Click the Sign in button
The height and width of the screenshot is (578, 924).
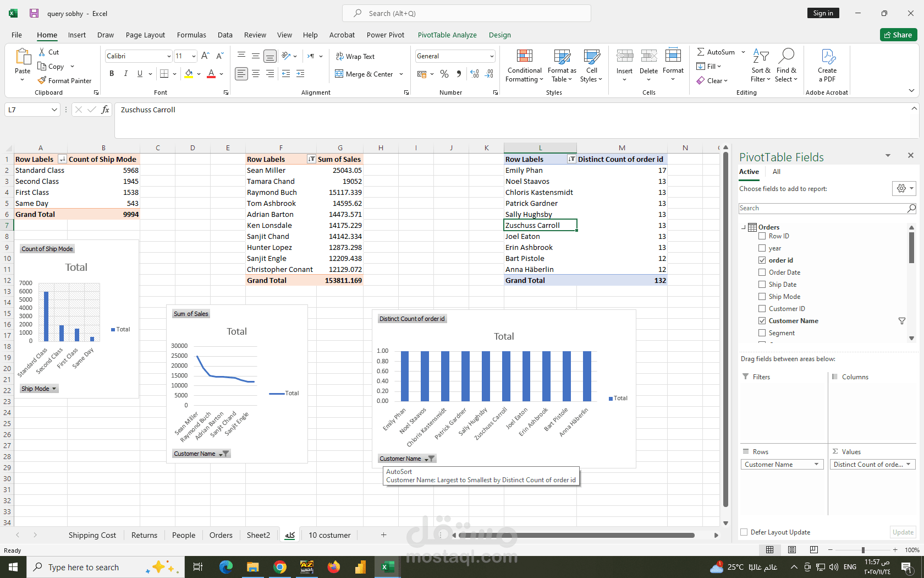[x=823, y=13]
